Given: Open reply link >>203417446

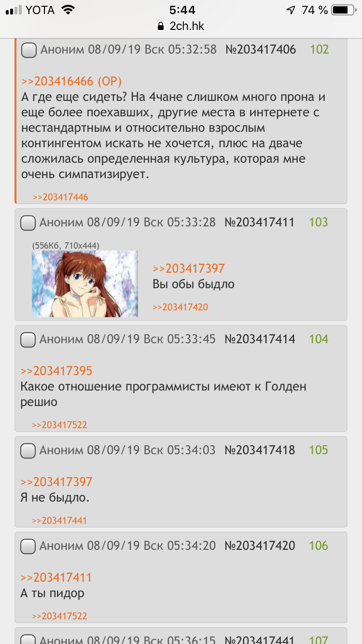Looking at the screenshot, I should [x=60, y=197].
